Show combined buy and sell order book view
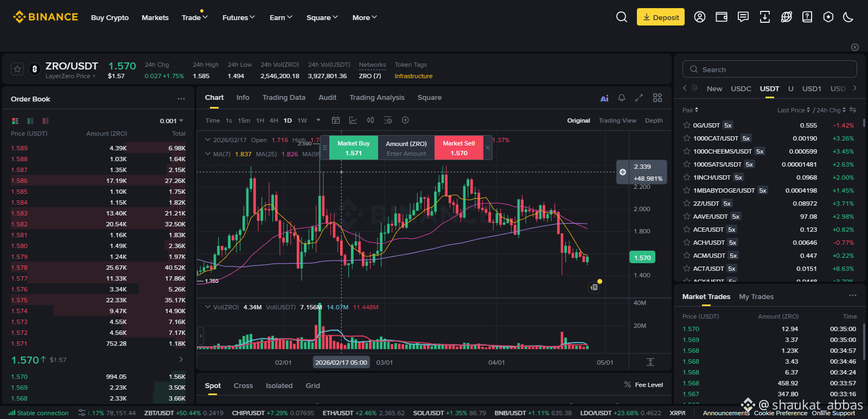This screenshot has width=868, height=419. [x=15, y=120]
